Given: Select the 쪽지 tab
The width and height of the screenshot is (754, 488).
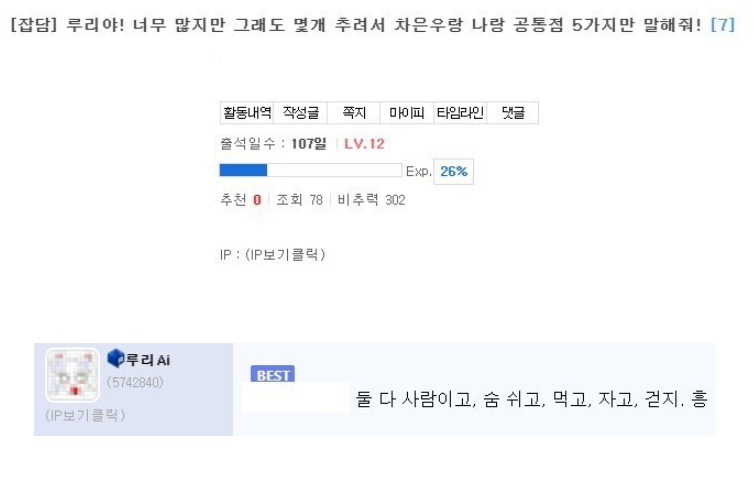Looking at the screenshot, I should pos(354,113).
